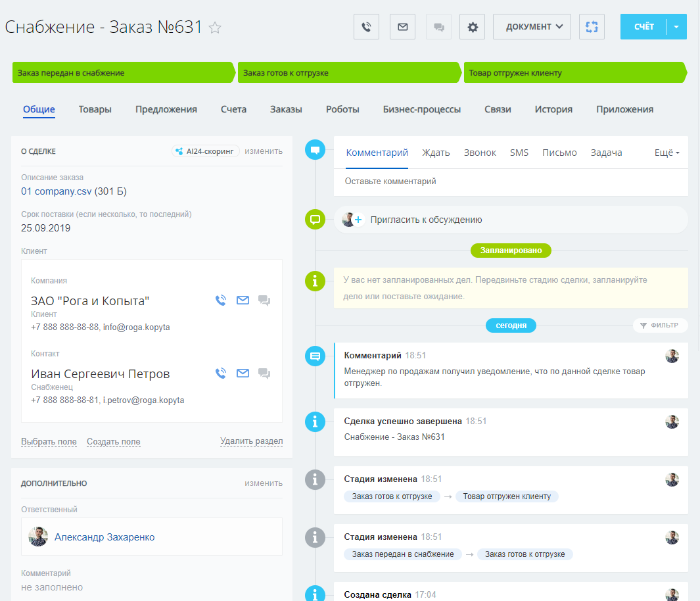Open the Фильтр button in timeline
This screenshot has height=601, width=700.
point(660,325)
